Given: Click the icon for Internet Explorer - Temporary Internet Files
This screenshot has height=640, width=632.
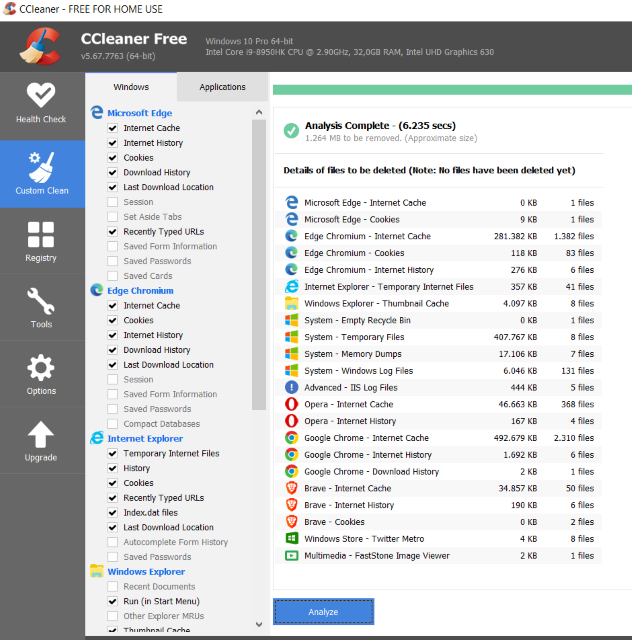Looking at the screenshot, I should pyautogui.click(x=292, y=287).
